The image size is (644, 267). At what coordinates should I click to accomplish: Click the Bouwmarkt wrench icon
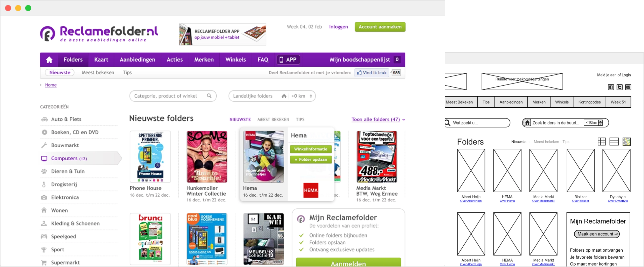click(x=44, y=145)
